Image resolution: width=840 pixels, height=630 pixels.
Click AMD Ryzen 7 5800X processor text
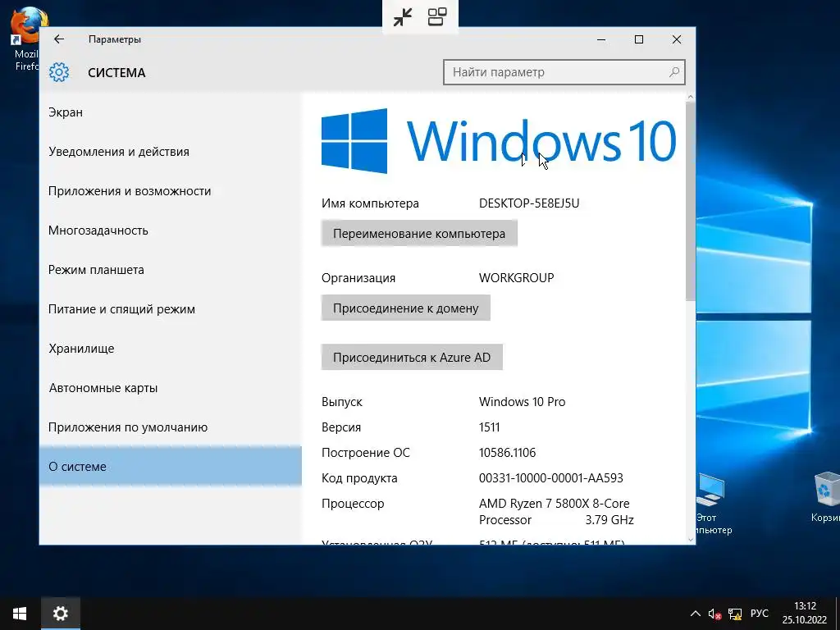[556, 512]
